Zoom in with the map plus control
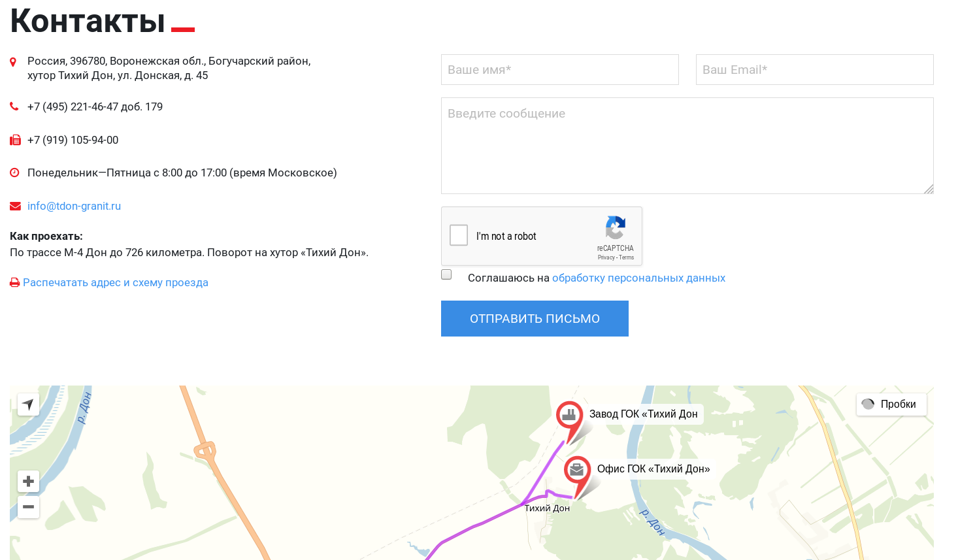The height and width of the screenshot is (560, 958). [x=28, y=481]
